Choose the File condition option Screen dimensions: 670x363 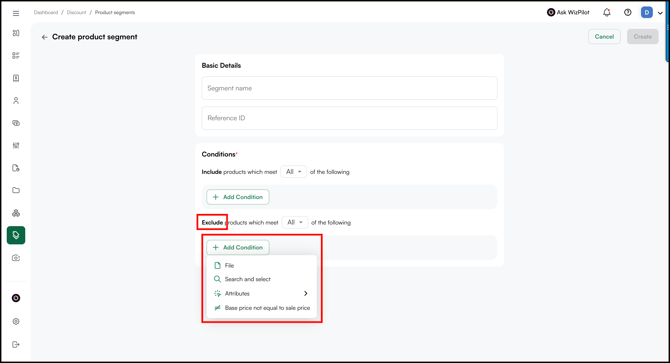point(262,266)
